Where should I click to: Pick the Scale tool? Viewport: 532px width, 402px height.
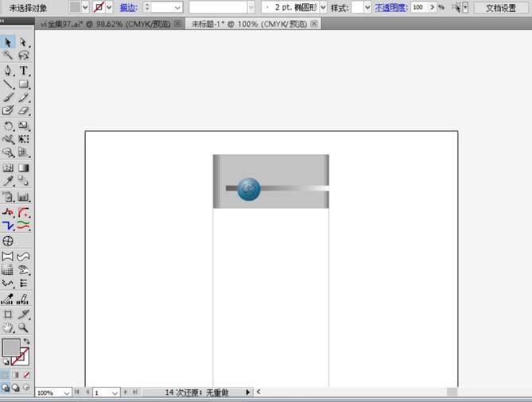point(23,126)
